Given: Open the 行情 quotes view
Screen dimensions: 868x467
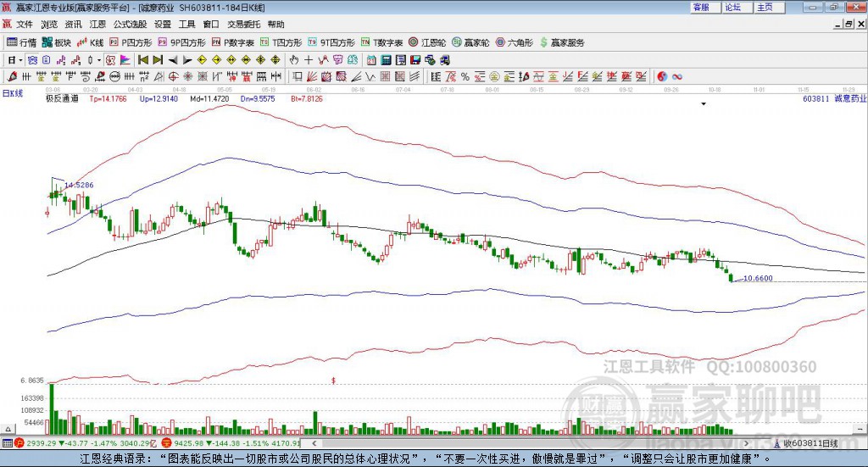Looking at the screenshot, I should (21, 42).
